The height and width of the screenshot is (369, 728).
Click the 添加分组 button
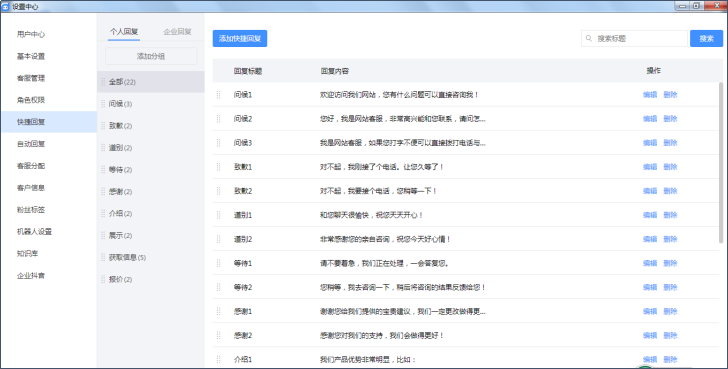click(151, 56)
